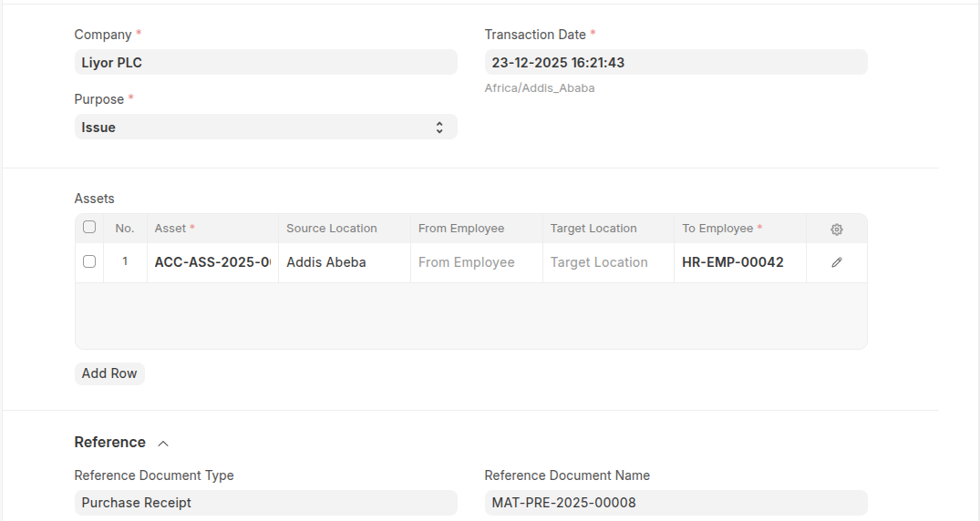Click the empty From Employee cell
Screen dimensions: 980x521
[476, 262]
